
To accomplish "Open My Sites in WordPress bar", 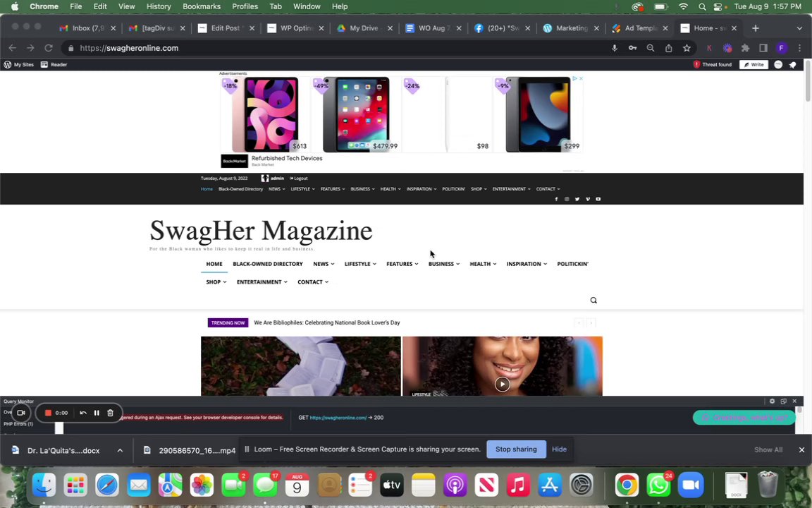I will [x=19, y=65].
